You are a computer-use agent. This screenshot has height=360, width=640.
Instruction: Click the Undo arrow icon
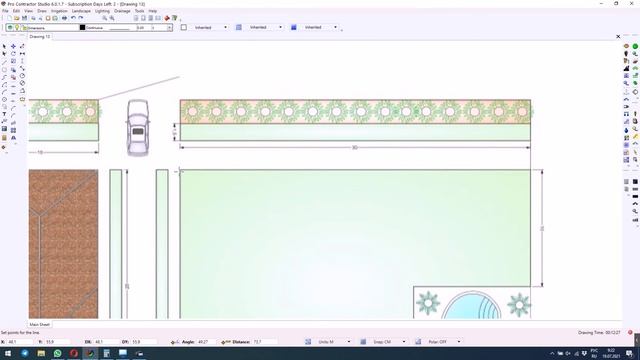(73, 18)
